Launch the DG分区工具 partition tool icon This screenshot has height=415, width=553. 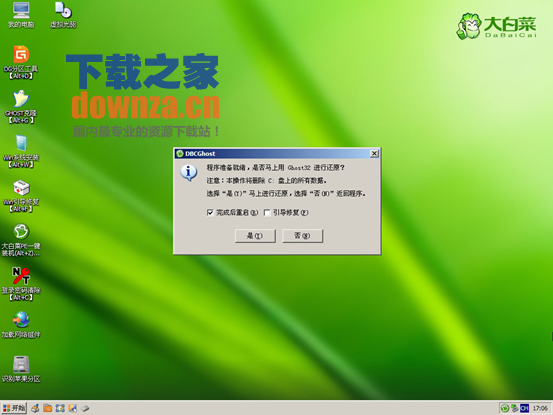(21, 62)
